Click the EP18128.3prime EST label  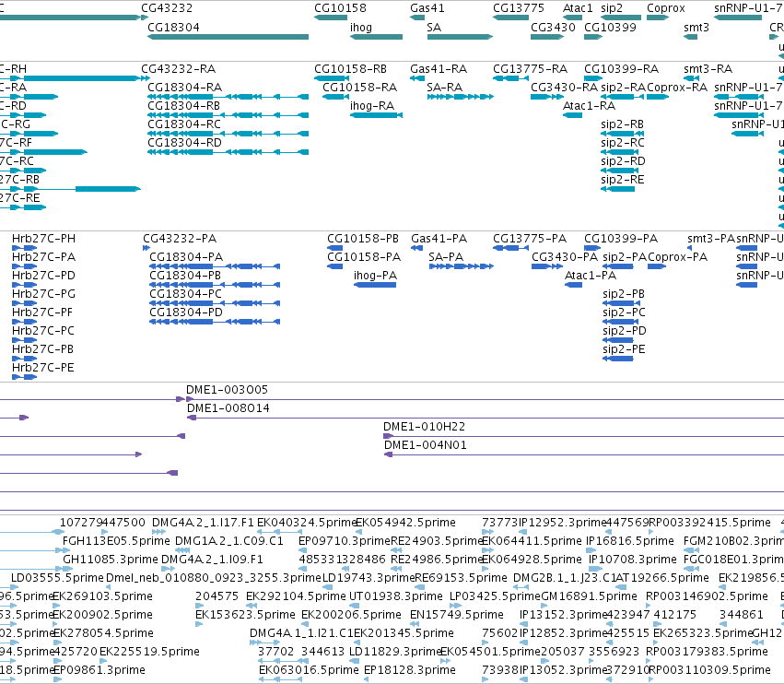tap(409, 670)
